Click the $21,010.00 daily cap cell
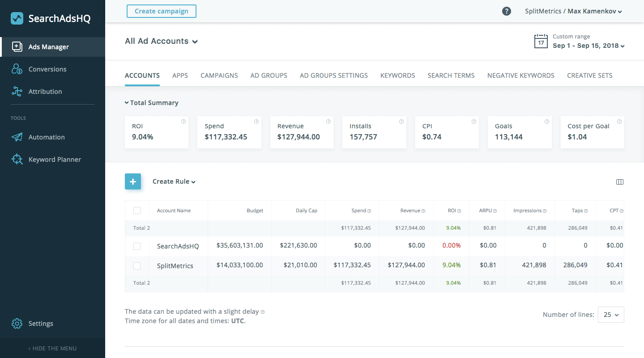The width and height of the screenshot is (644, 358). tap(300, 265)
